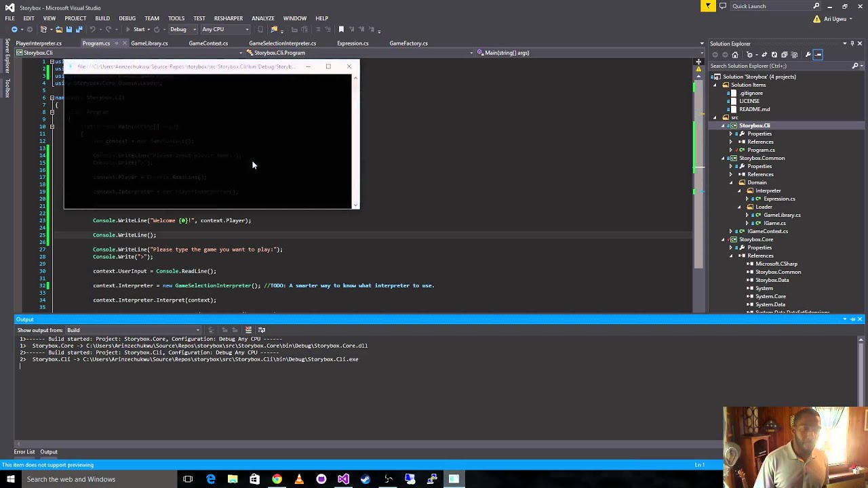
Task: Select GameLibrary.cs in Solution Explorer
Action: click(x=782, y=215)
